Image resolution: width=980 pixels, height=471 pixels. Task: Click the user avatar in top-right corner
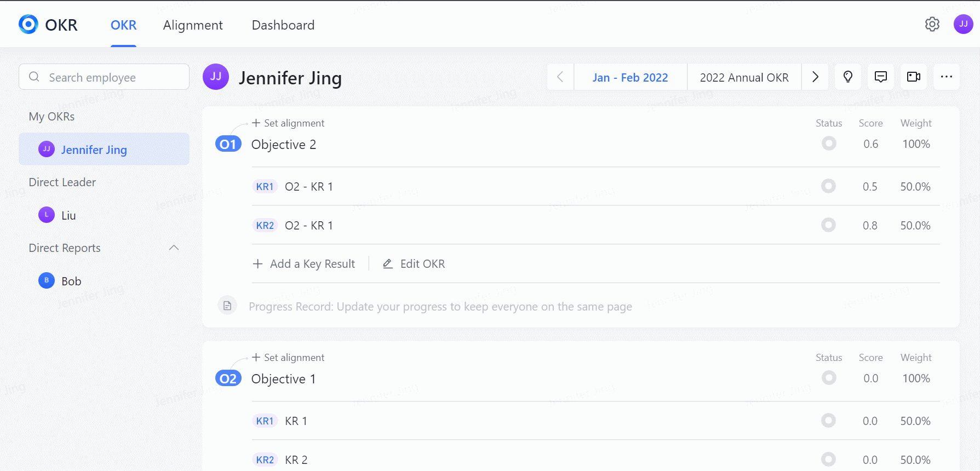963,24
